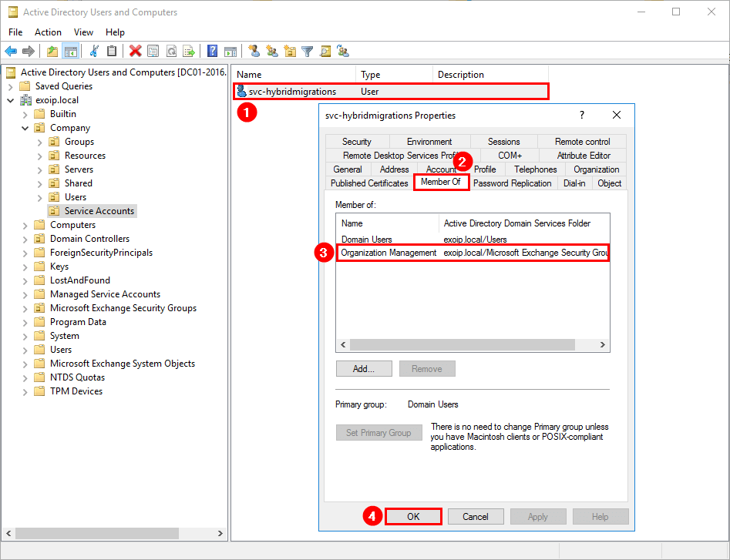730x560 pixels.
Task: Click the Find objects magnifier icon
Action: [x=325, y=51]
